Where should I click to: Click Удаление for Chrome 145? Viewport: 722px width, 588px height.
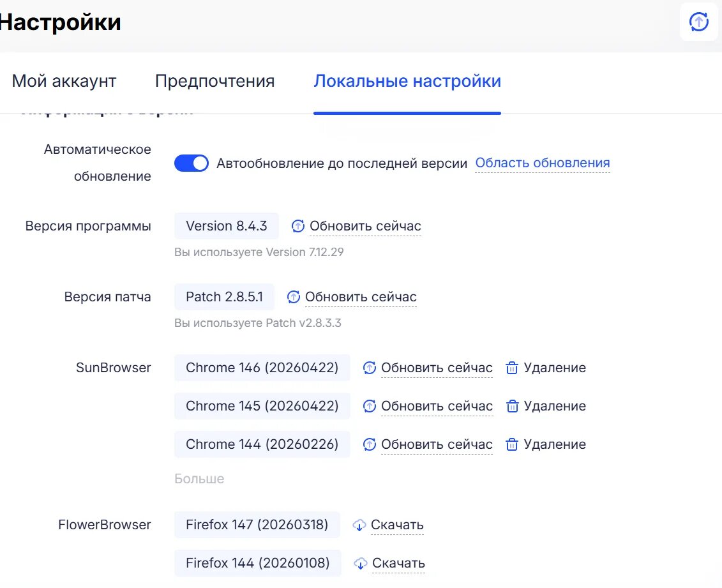coord(555,406)
